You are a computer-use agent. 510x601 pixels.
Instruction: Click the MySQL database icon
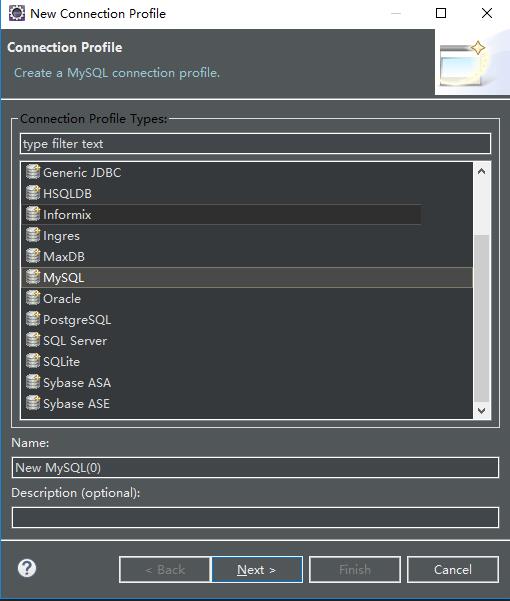click(33, 277)
